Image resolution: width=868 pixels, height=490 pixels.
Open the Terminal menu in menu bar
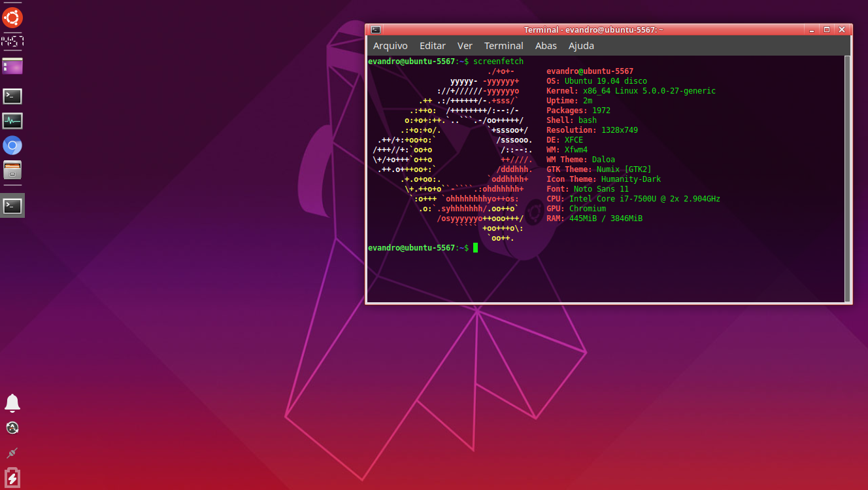(x=503, y=46)
